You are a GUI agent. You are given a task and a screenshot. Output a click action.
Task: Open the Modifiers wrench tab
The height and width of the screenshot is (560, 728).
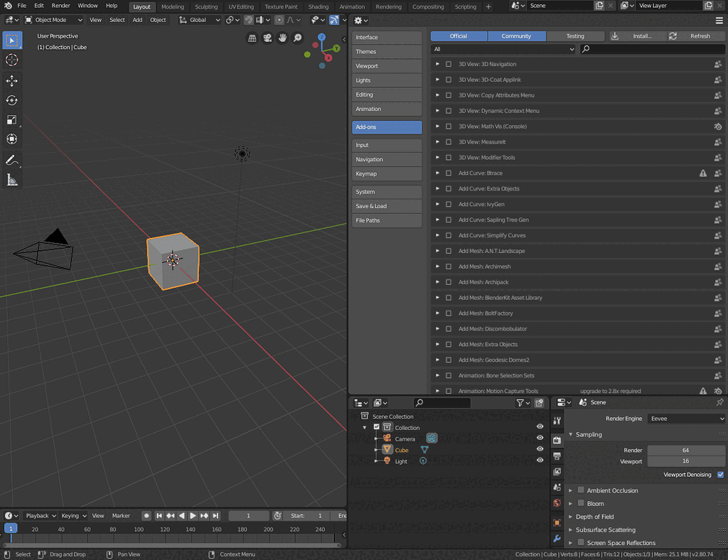[557, 539]
